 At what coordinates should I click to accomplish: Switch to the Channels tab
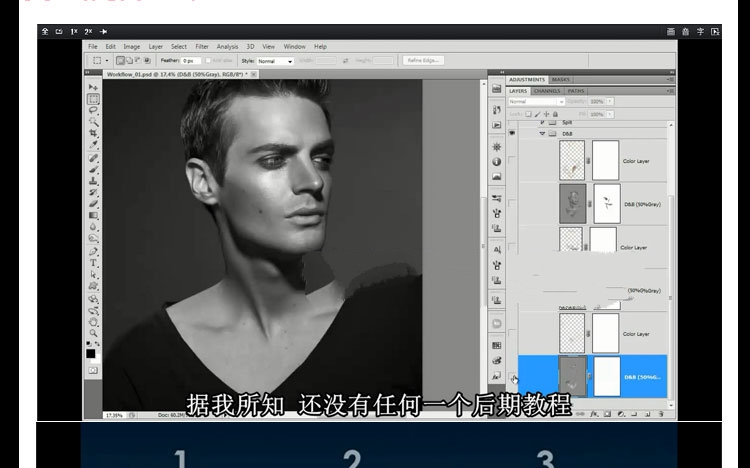tap(547, 91)
